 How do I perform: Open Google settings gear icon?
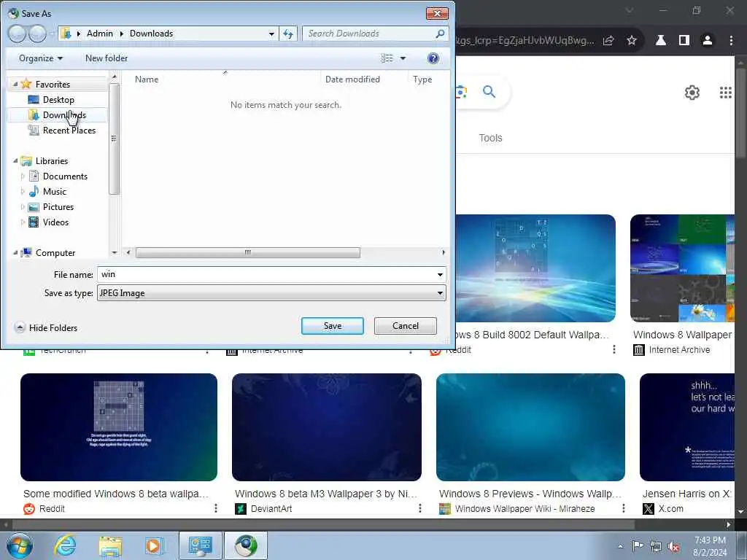coord(692,93)
